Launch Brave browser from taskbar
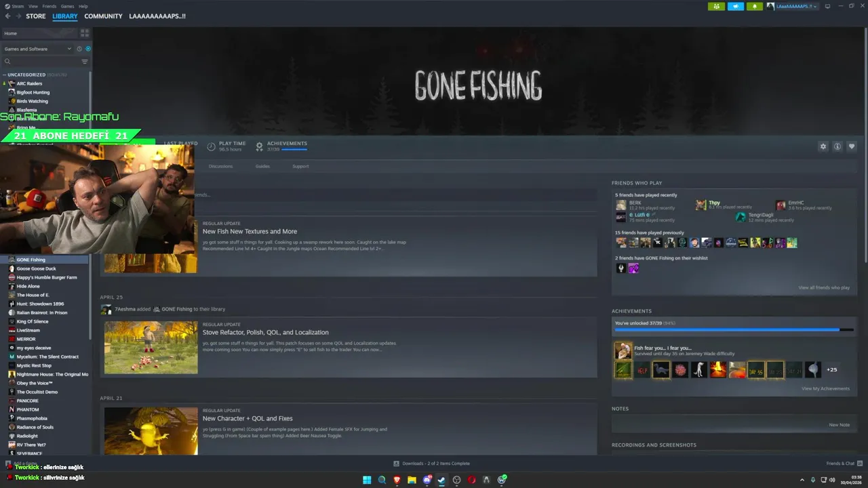The image size is (868, 488). [397, 480]
